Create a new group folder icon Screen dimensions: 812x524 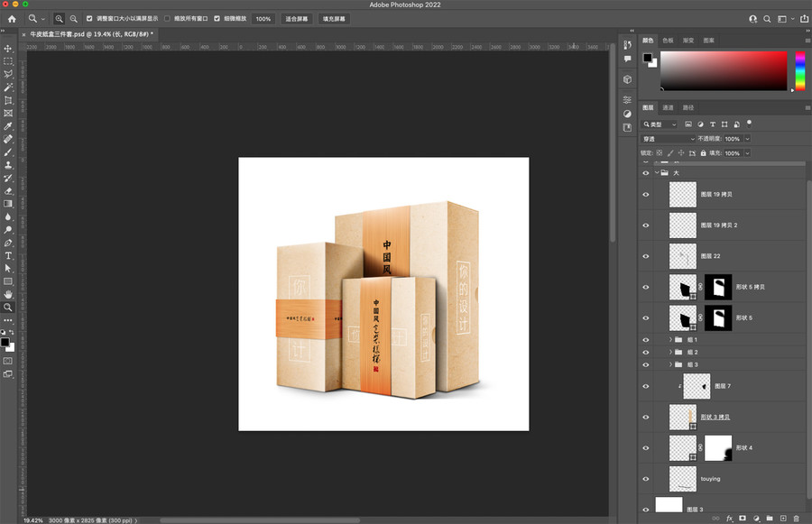[x=770, y=519]
